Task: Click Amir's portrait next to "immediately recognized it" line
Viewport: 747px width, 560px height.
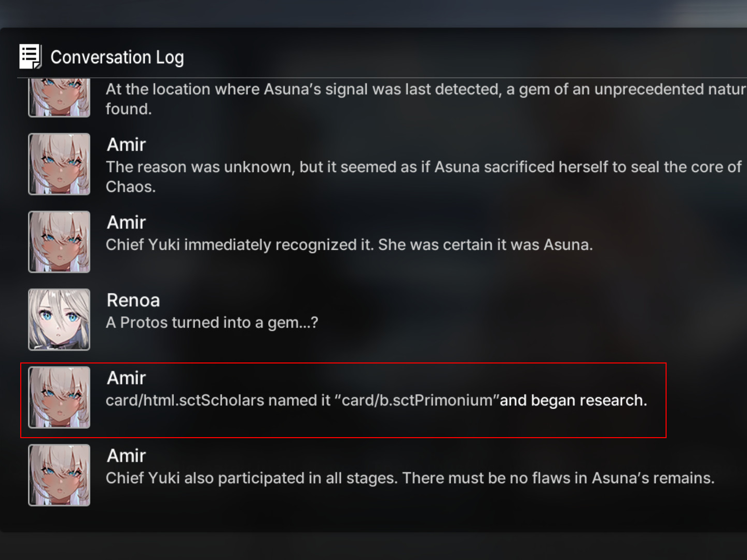Action: (x=59, y=242)
